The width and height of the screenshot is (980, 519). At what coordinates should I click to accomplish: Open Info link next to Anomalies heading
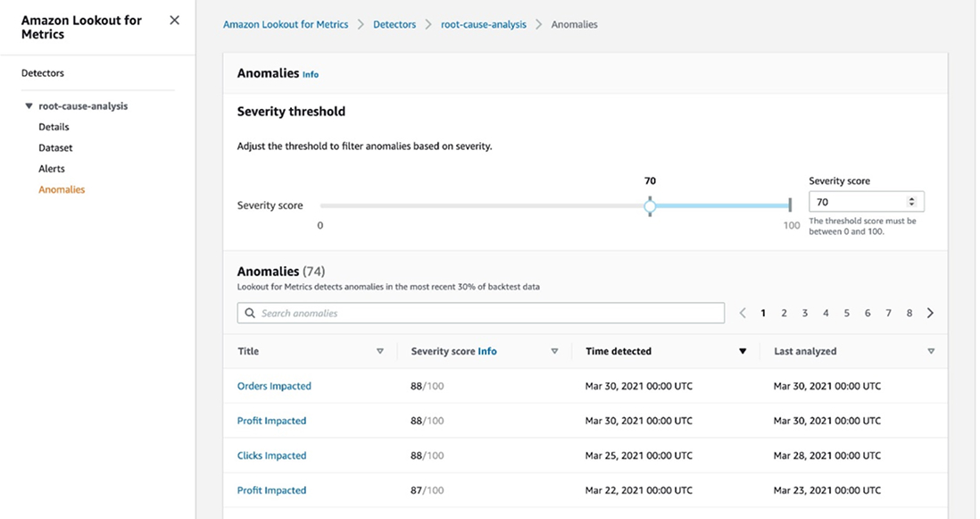click(x=311, y=74)
